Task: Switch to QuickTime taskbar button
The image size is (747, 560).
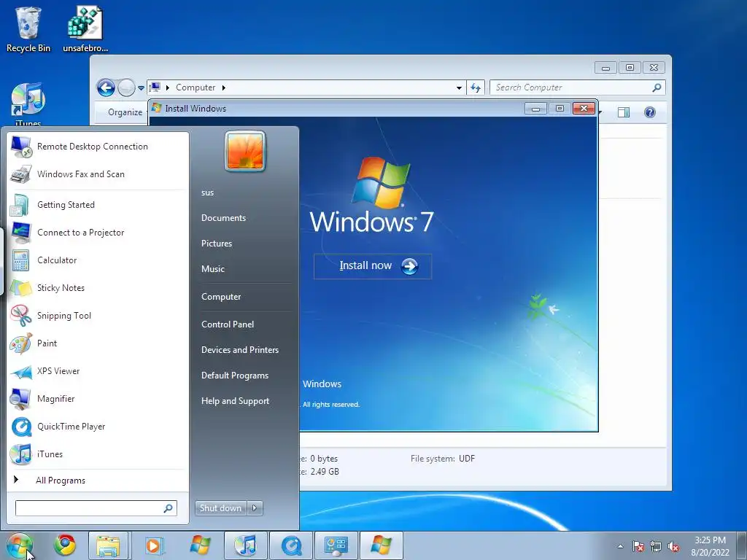Action: click(x=291, y=545)
